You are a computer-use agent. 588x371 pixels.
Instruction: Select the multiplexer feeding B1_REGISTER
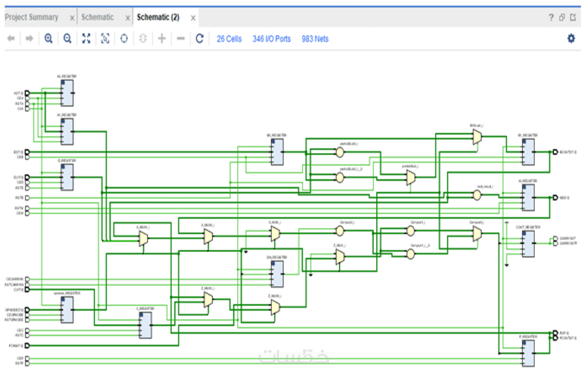click(x=477, y=137)
